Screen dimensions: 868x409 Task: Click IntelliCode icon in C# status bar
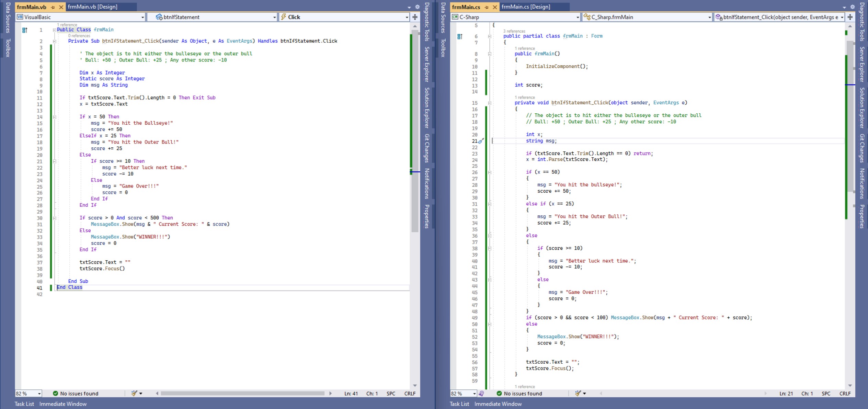pyautogui.click(x=481, y=394)
